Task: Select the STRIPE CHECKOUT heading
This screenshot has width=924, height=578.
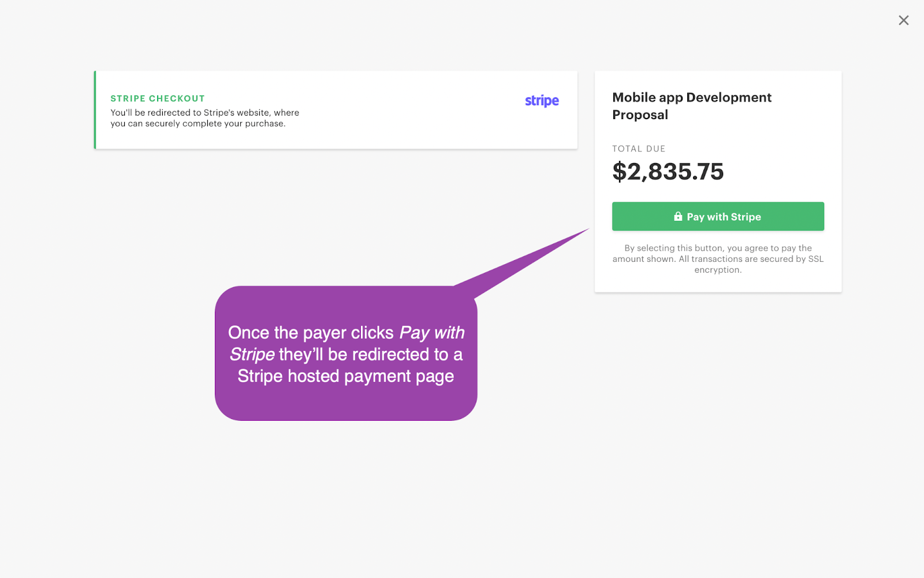Action: (158, 98)
